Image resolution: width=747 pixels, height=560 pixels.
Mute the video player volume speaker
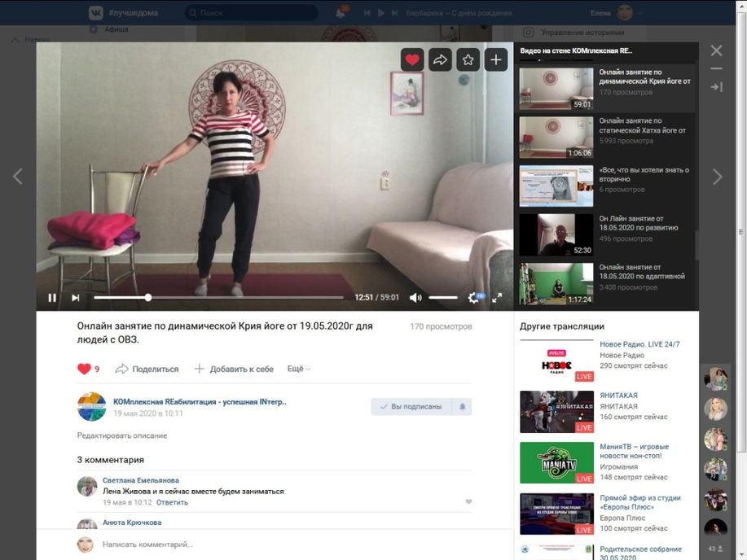415,298
